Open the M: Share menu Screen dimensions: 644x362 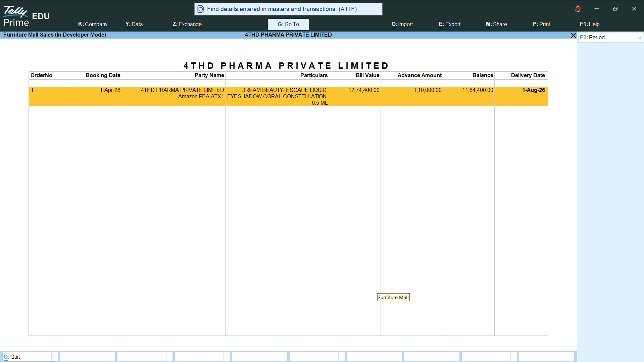click(496, 24)
